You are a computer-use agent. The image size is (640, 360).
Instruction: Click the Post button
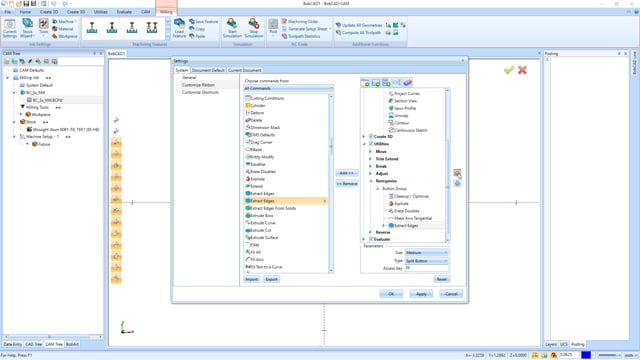[x=273, y=27]
